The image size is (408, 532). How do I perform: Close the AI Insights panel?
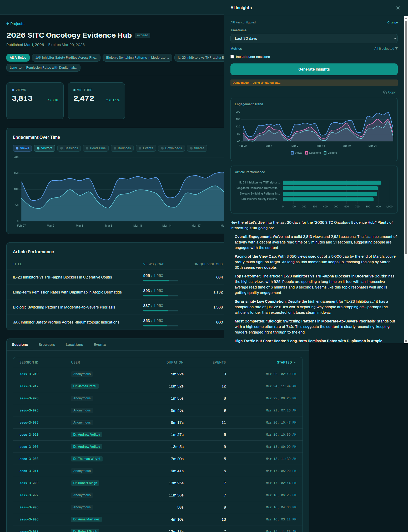click(398, 8)
